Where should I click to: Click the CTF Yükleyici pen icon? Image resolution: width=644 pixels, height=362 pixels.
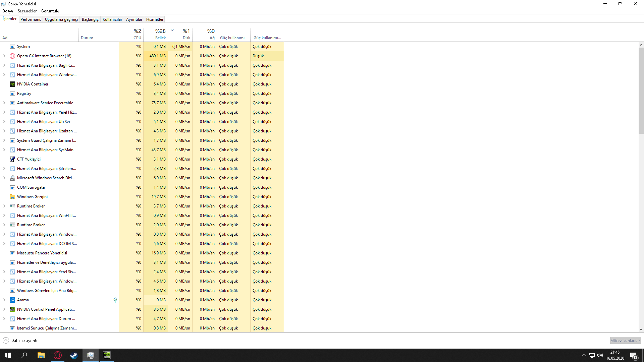(12, 159)
